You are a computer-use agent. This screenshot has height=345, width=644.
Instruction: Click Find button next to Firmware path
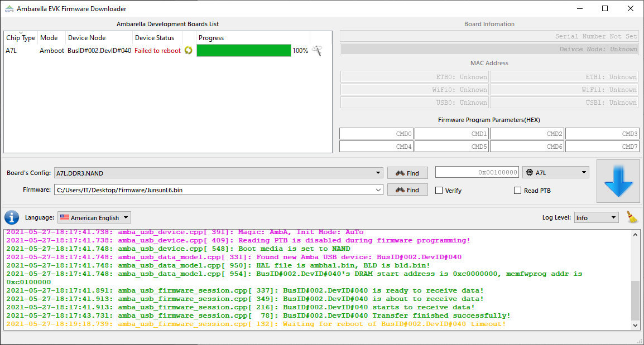[x=407, y=190]
